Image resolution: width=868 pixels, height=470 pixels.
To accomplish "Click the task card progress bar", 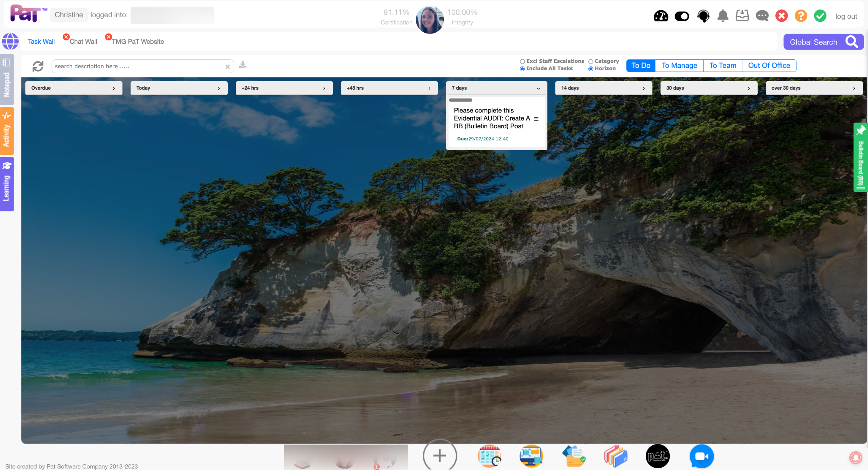I will tap(460, 100).
